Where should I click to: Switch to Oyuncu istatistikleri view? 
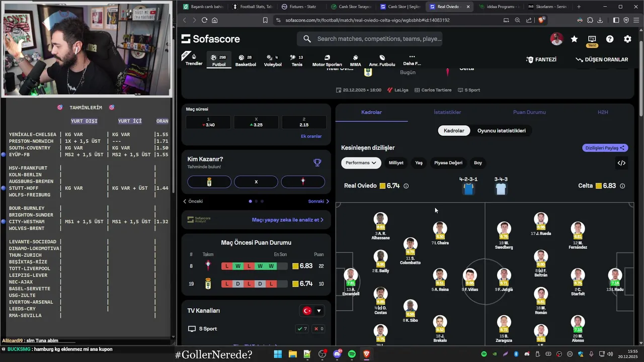pos(501,131)
